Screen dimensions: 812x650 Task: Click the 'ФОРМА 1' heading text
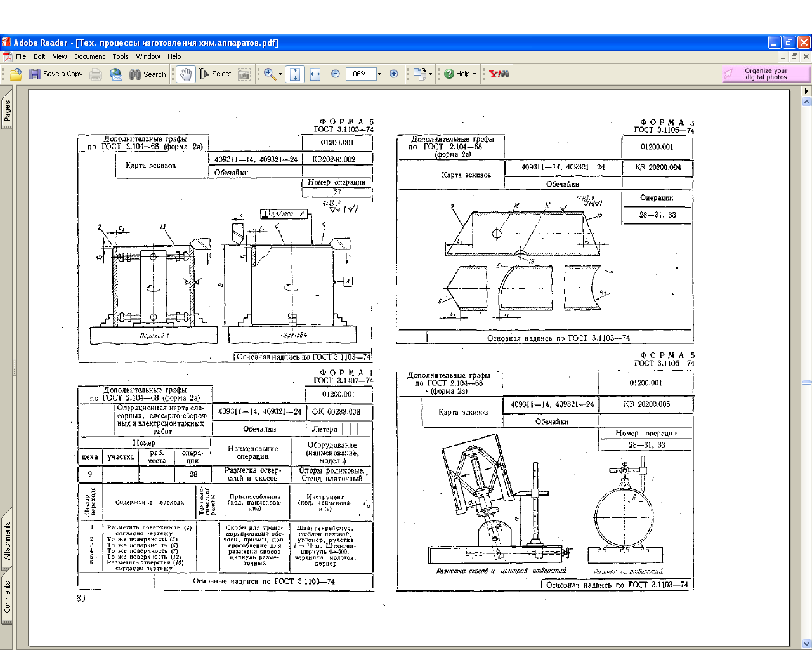click(x=346, y=373)
